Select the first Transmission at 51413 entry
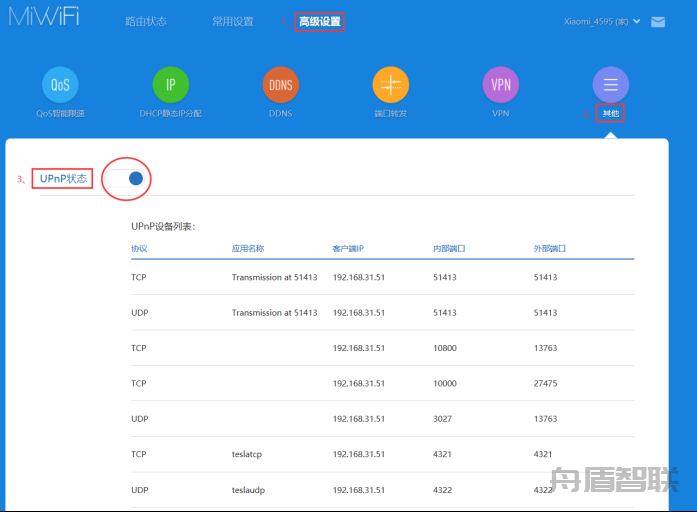 (x=274, y=277)
